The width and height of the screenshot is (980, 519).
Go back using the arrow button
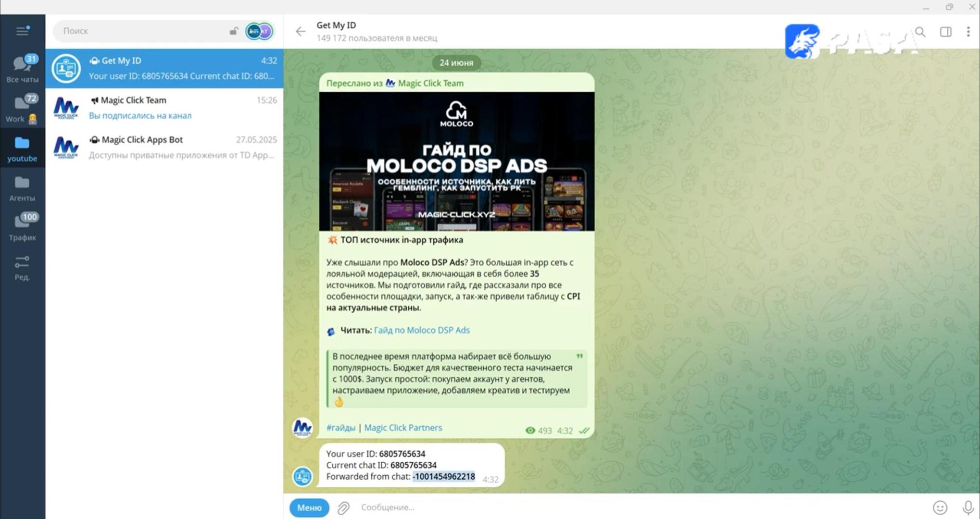tap(301, 31)
